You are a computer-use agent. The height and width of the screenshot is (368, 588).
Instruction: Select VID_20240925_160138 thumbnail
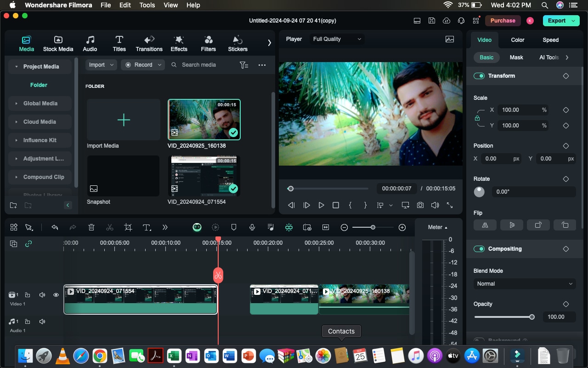click(204, 120)
